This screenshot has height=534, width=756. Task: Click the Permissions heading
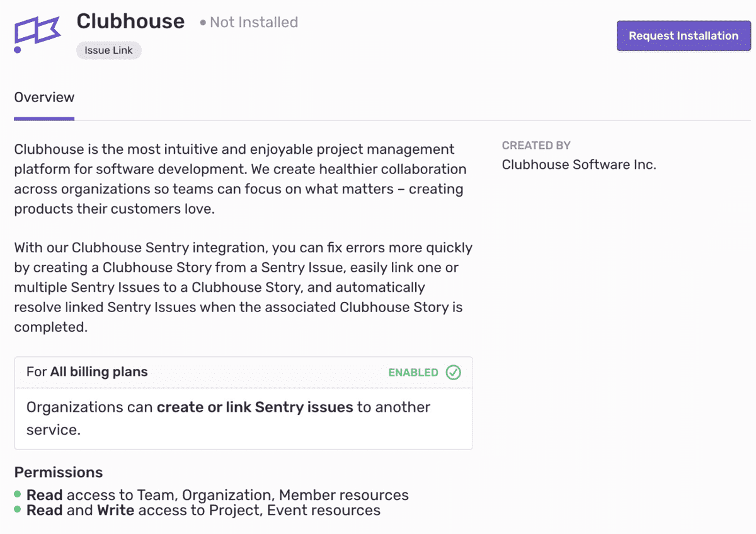coord(59,472)
